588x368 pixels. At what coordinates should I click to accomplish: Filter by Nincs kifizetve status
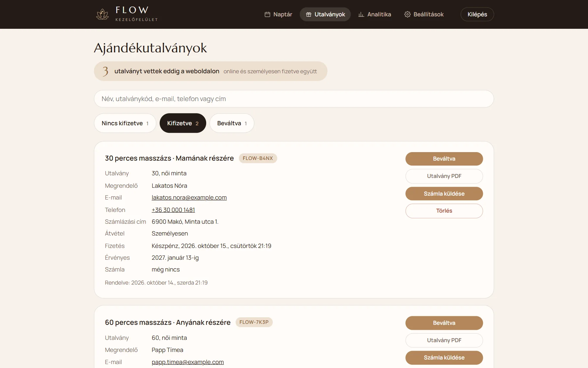coord(125,123)
